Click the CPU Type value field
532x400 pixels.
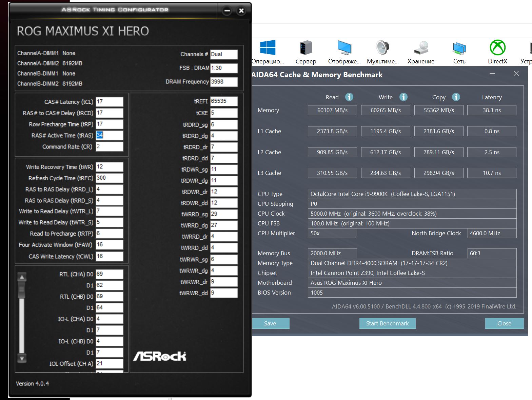coord(412,194)
